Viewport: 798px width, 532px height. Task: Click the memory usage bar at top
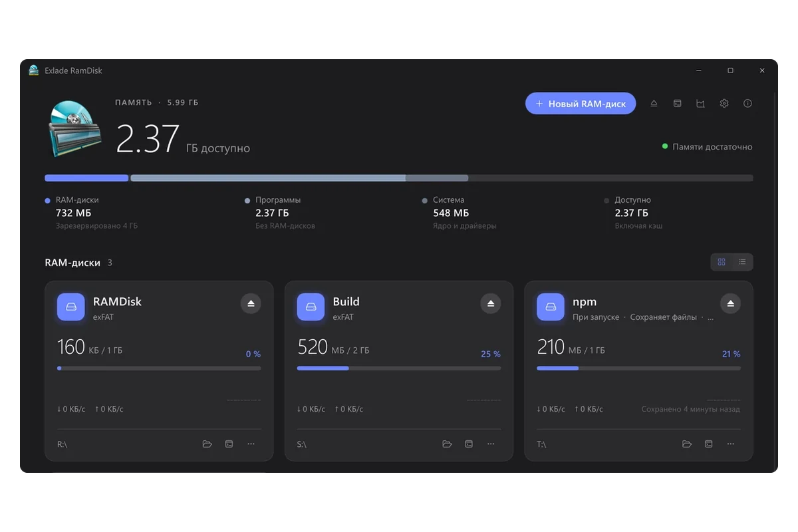pyautogui.click(x=399, y=178)
